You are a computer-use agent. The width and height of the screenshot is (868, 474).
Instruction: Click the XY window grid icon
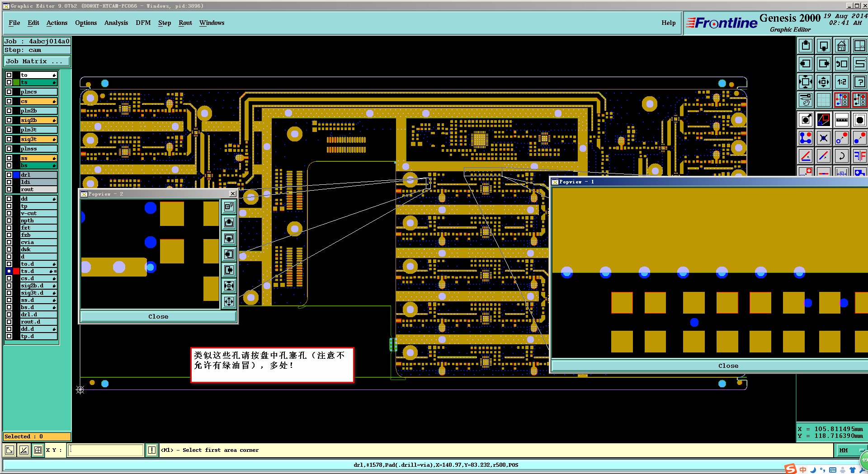coord(859,46)
